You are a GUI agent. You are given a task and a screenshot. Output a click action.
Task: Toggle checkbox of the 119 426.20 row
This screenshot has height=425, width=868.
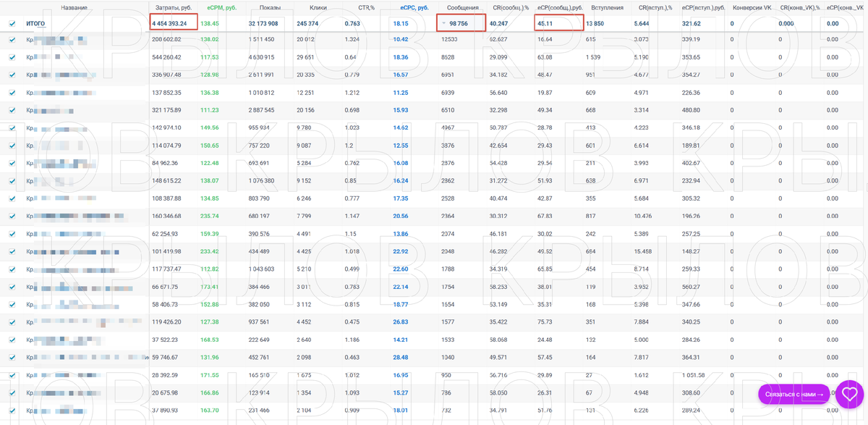12,322
